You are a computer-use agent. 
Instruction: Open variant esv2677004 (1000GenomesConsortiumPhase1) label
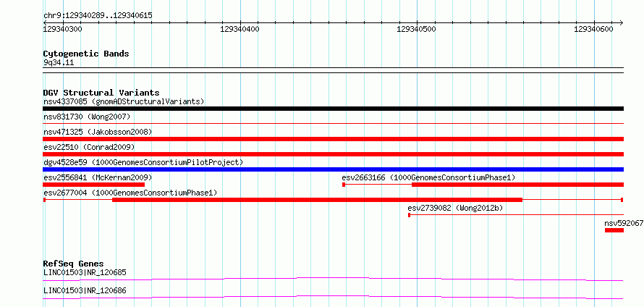point(130,193)
